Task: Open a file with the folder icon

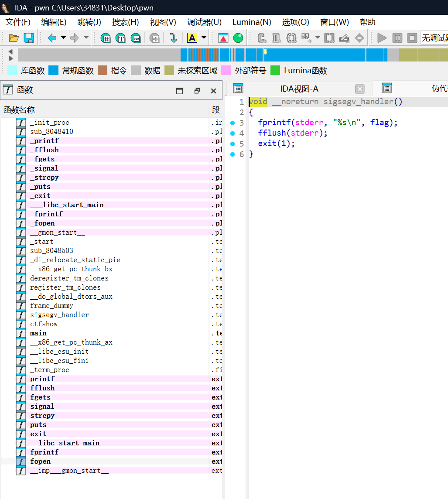Action: (14, 38)
